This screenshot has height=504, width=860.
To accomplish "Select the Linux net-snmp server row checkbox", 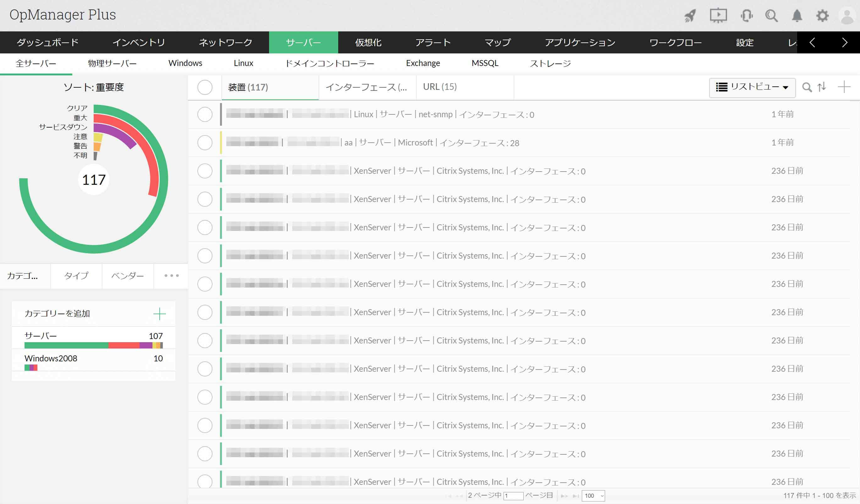I will (x=205, y=114).
